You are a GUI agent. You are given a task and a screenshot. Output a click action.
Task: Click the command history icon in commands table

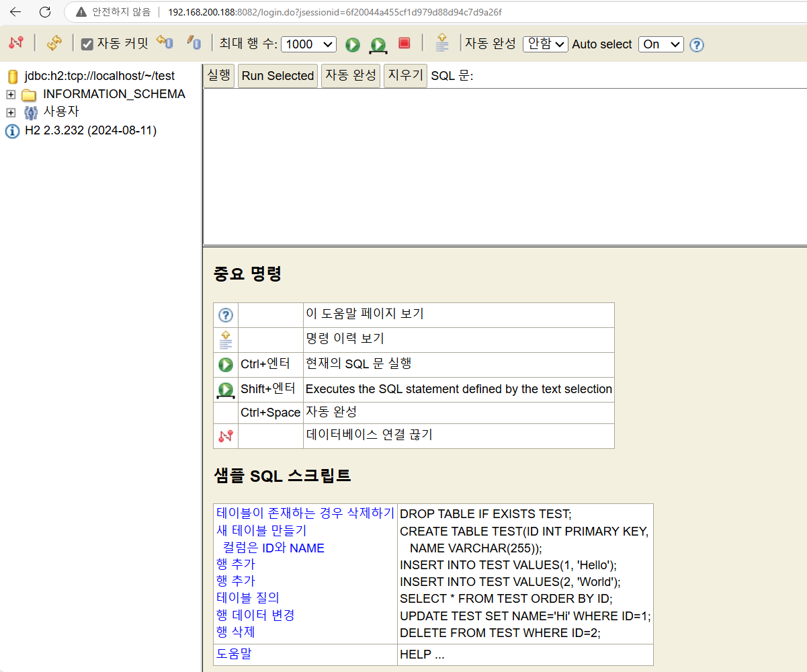pos(226,340)
